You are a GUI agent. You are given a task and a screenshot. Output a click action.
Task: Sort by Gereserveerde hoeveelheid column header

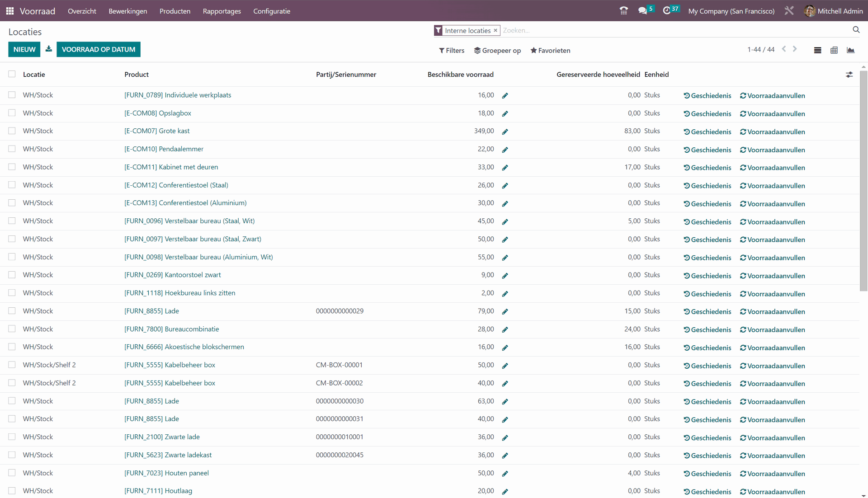click(598, 75)
